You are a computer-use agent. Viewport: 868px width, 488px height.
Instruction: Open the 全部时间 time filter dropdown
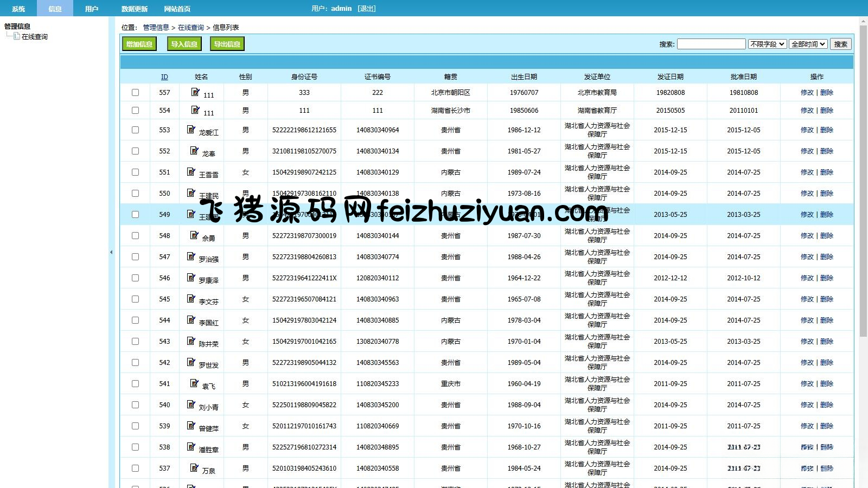[x=808, y=44]
